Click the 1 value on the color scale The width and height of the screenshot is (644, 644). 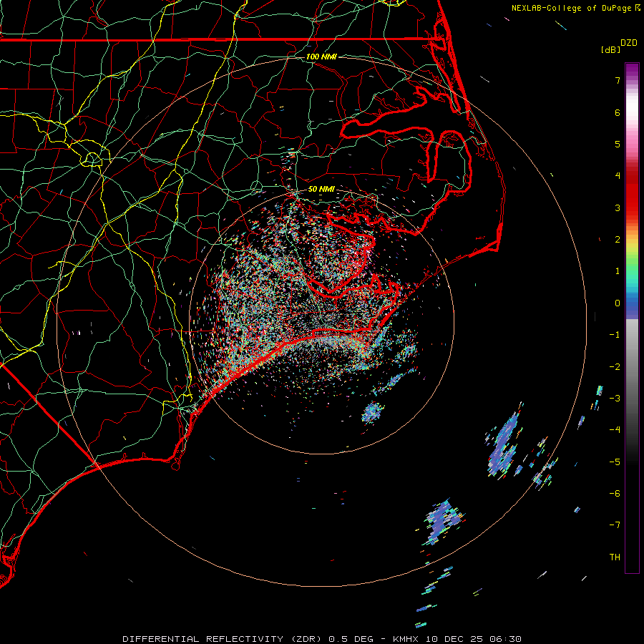(x=618, y=271)
